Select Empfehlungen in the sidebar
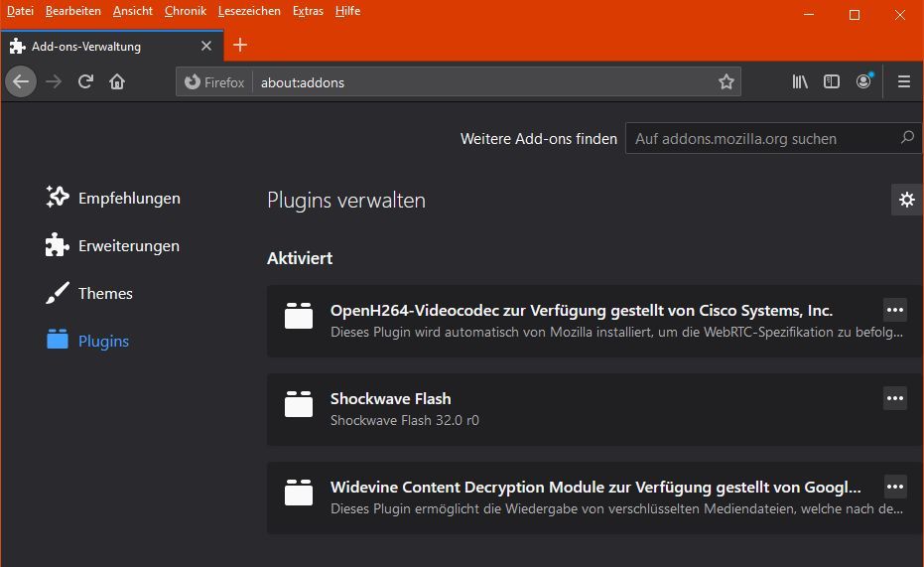 click(x=113, y=198)
